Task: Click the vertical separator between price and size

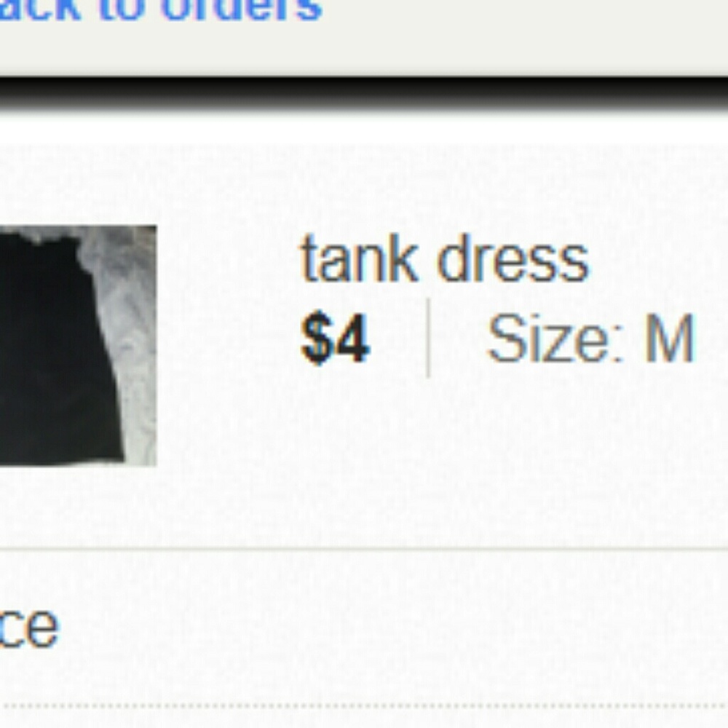Action: [428, 338]
